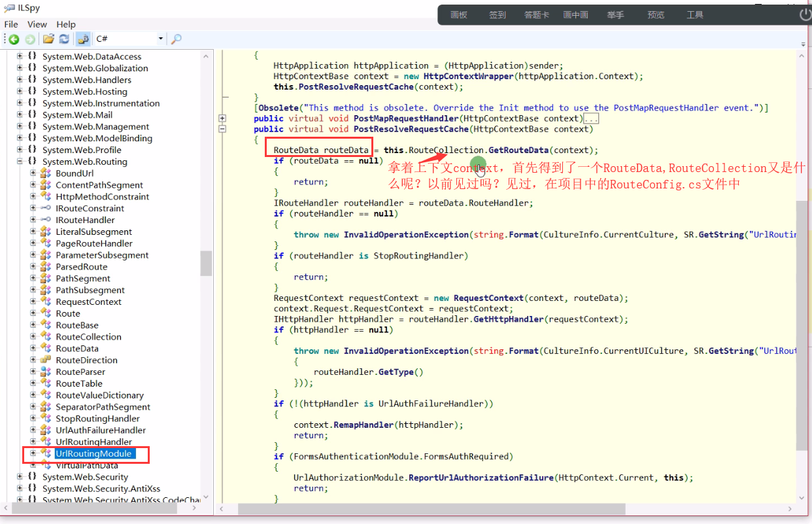Expand the BoundUrl class node
The width and height of the screenshot is (812, 524).
(x=33, y=173)
